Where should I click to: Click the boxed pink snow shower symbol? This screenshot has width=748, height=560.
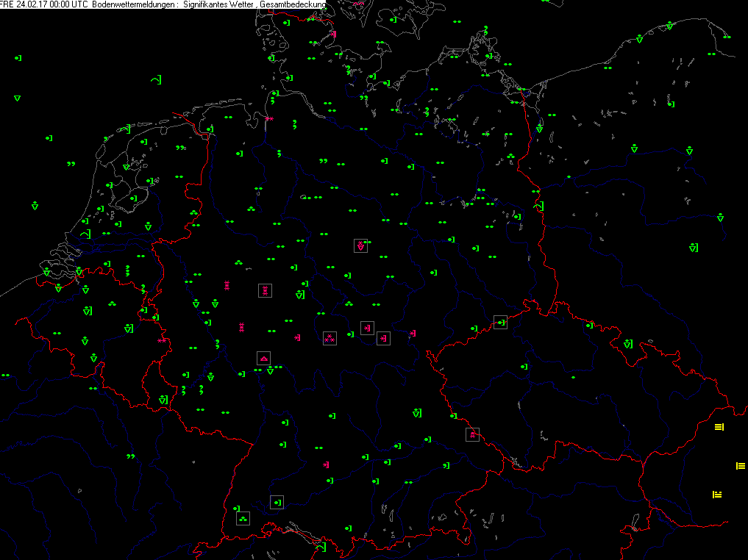tap(360, 245)
